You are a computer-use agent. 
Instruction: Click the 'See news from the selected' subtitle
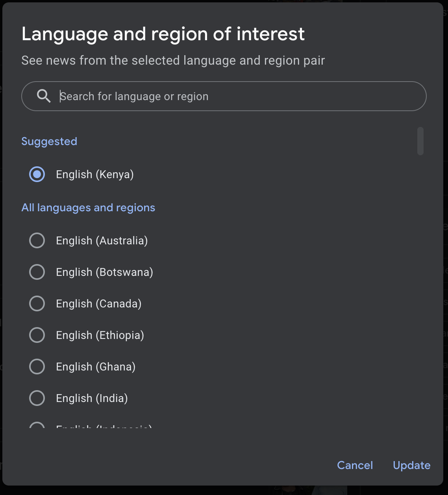coord(173,60)
